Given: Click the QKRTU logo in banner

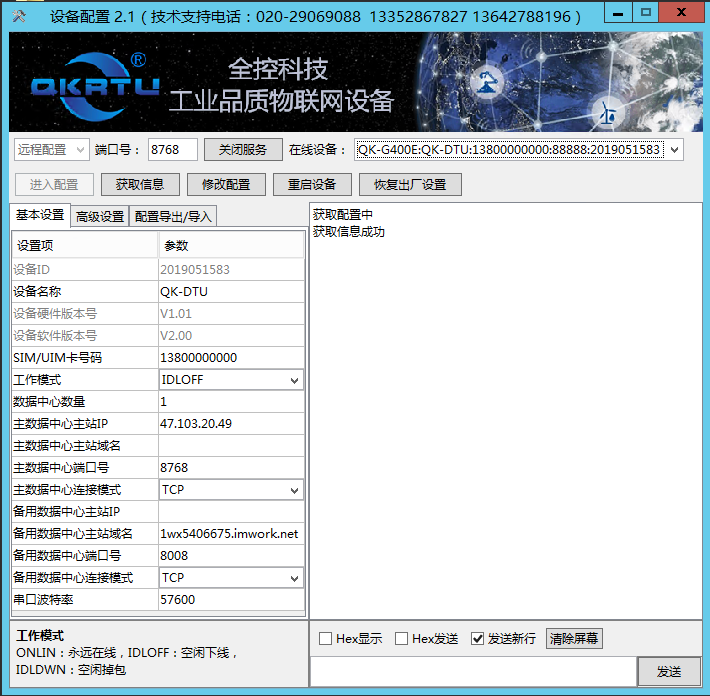Looking at the screenshot, I should [95, 86].
